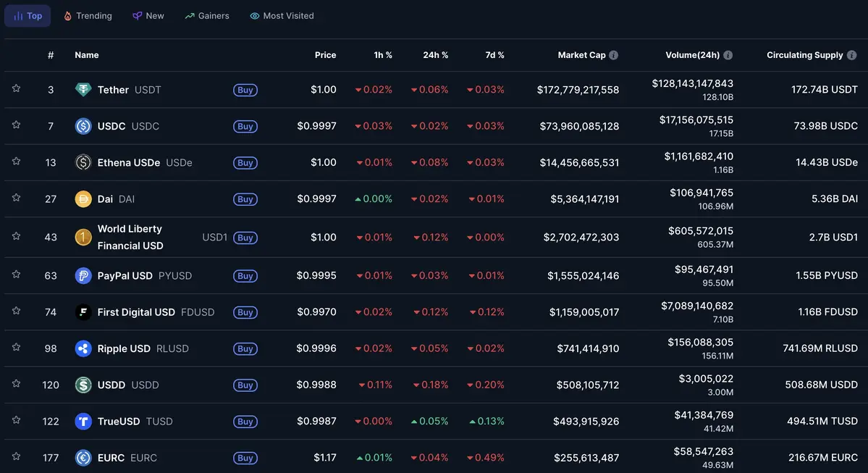Screen dimensions: 868x473
Task: Click the EURC coin logo
Action: click(83, 457)
